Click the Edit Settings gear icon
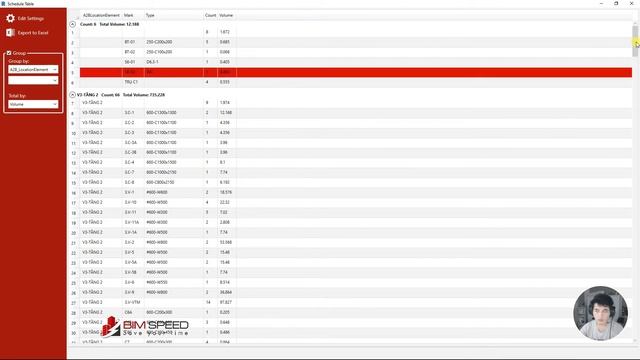This screenshot has height=360, width=640. coord(10,18)
